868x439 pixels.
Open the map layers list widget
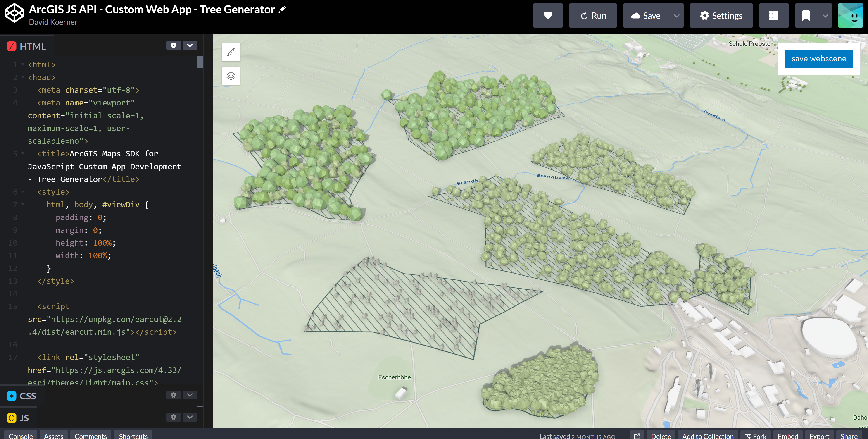tap(231, 76)
